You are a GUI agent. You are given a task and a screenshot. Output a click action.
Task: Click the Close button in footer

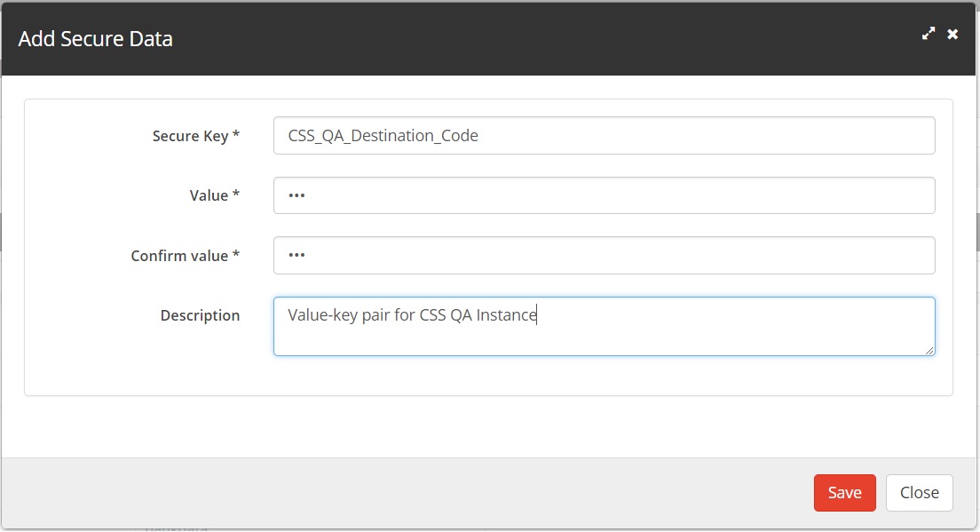pyautogui.click(x=920, y=493)
